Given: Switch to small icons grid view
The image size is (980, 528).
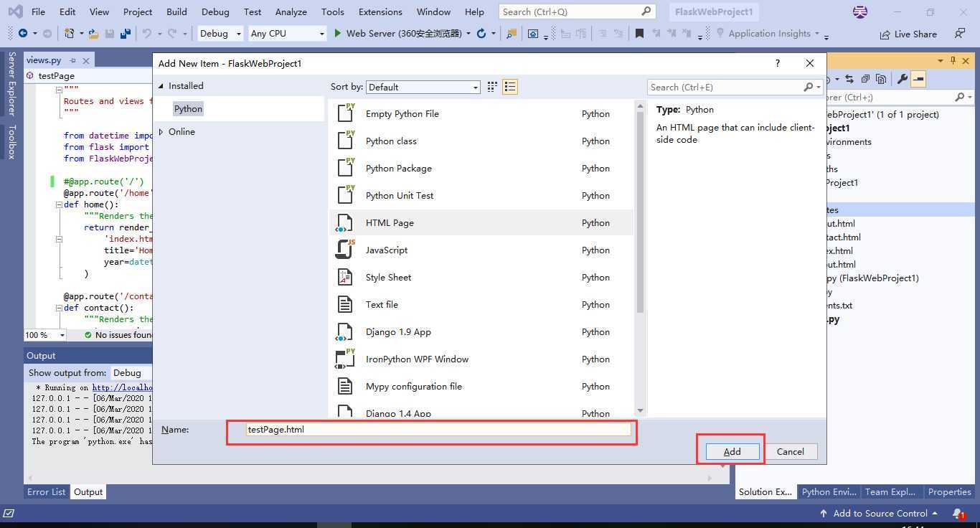Looking at the screenshot, I should (x=492, y=87).
